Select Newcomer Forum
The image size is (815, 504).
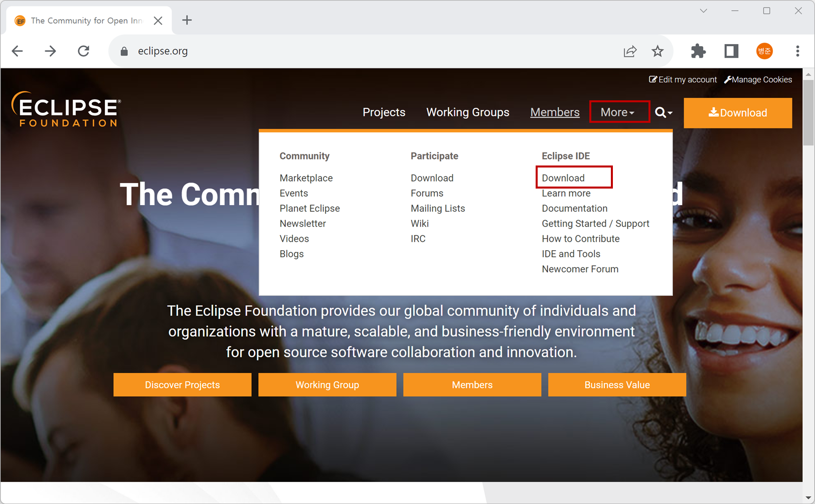coord(580,269)
